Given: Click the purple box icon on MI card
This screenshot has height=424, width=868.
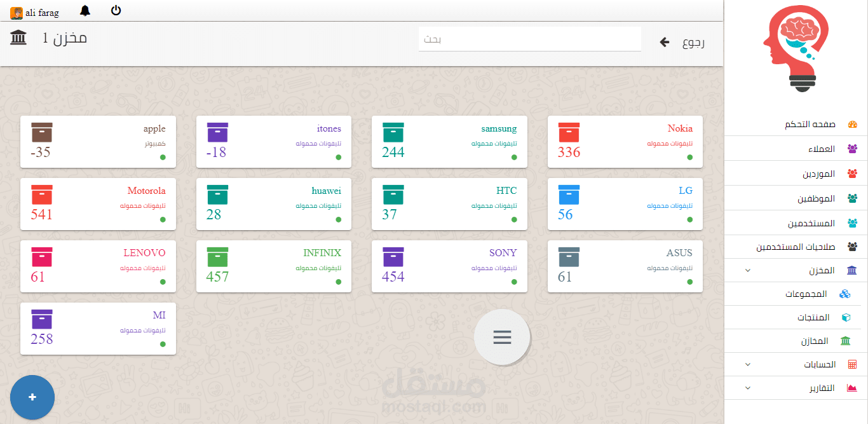Looking at the screenshot, I should pyautogui.click(x=41, y=319).
